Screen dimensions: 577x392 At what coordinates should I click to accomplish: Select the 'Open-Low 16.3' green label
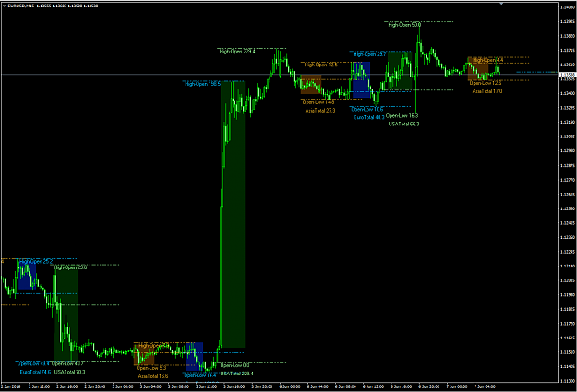click(x=402, y=115)
